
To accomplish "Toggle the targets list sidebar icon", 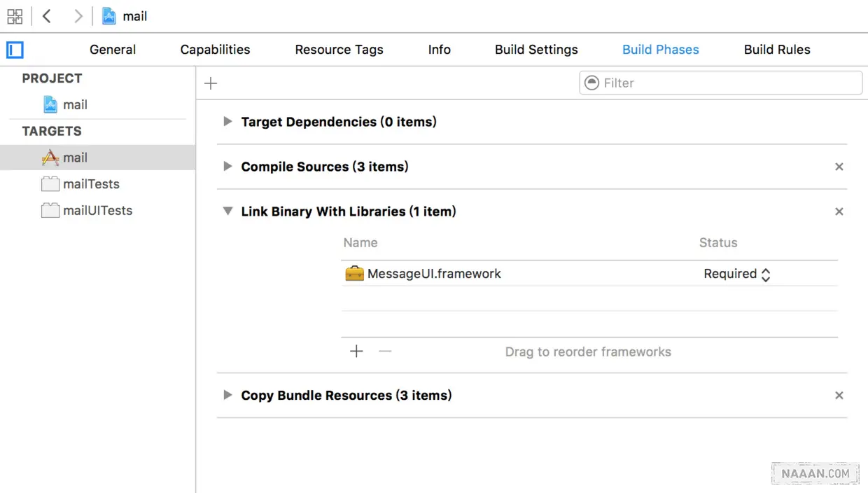I will tap(15, 50).
